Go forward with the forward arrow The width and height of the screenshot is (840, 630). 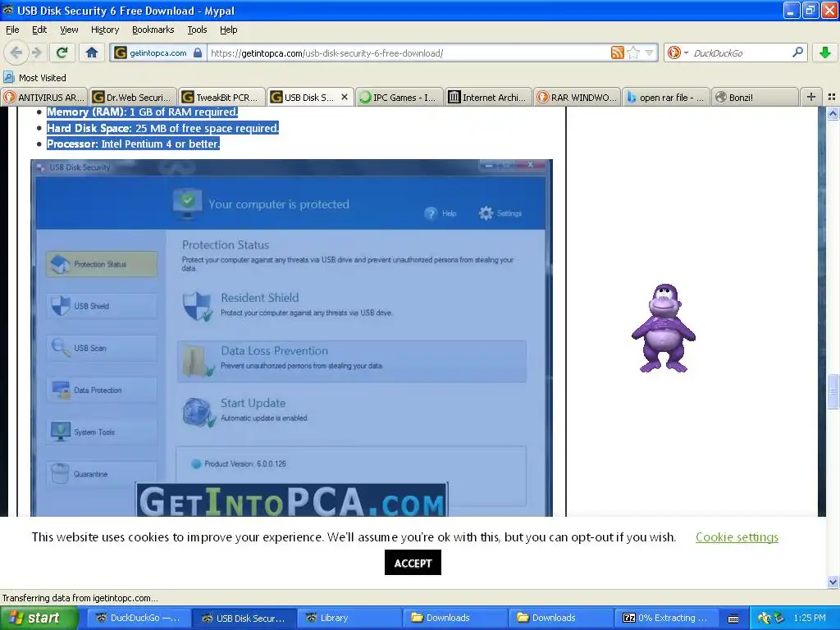(x=37, y=52)
